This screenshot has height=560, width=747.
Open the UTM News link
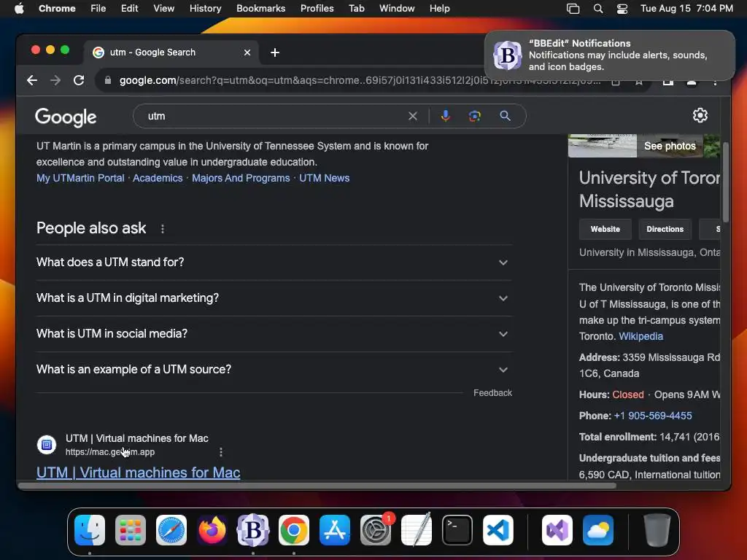325,178
